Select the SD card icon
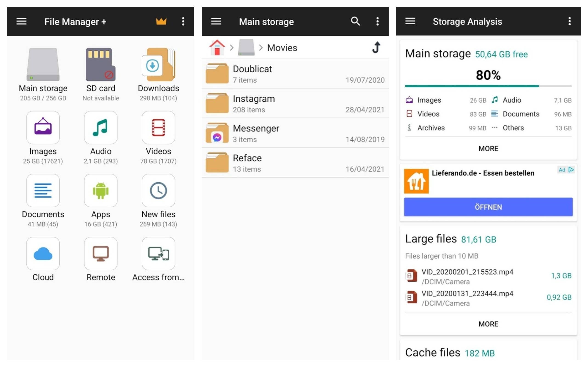 (100, 64)
